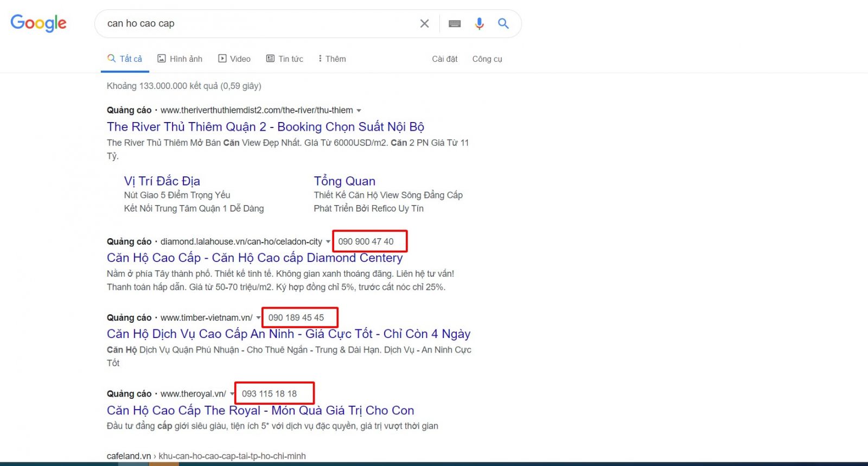Click the 'Phát Triển Bởi Refico Uy Tín' text
Screen dimensions: 868x466
(368, 208)
